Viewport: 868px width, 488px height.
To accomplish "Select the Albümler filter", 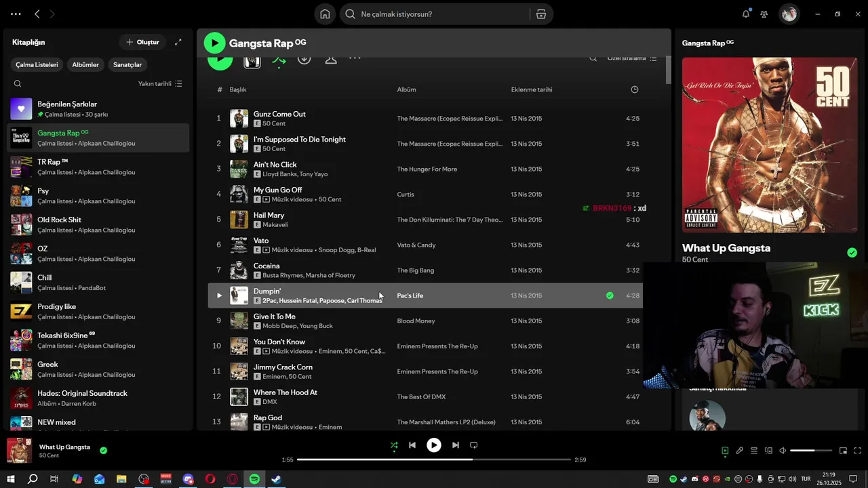I will [85, 64].
